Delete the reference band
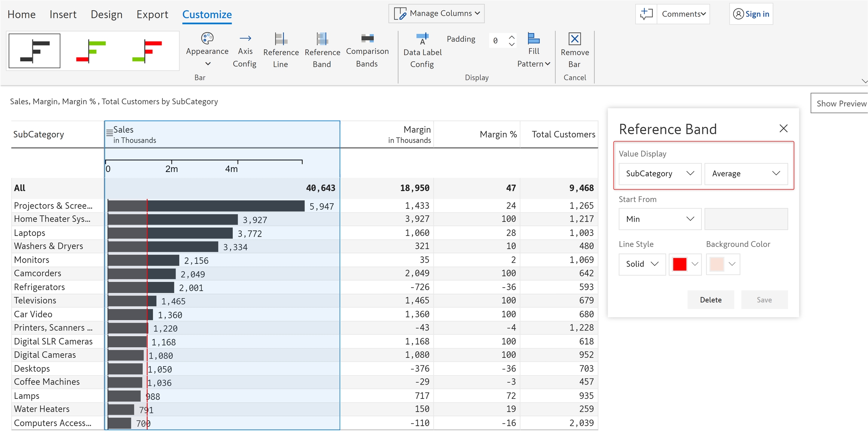 (x=710, y=300)
